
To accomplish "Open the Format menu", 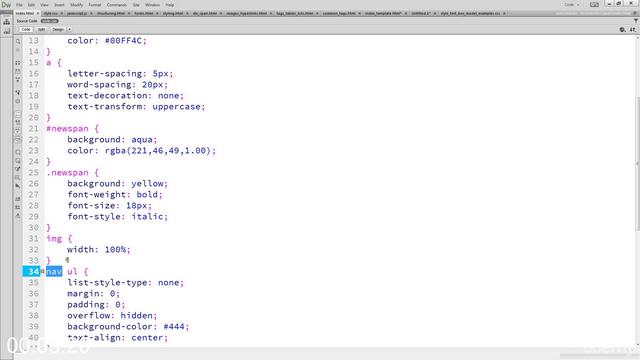I will pos(95,5).
